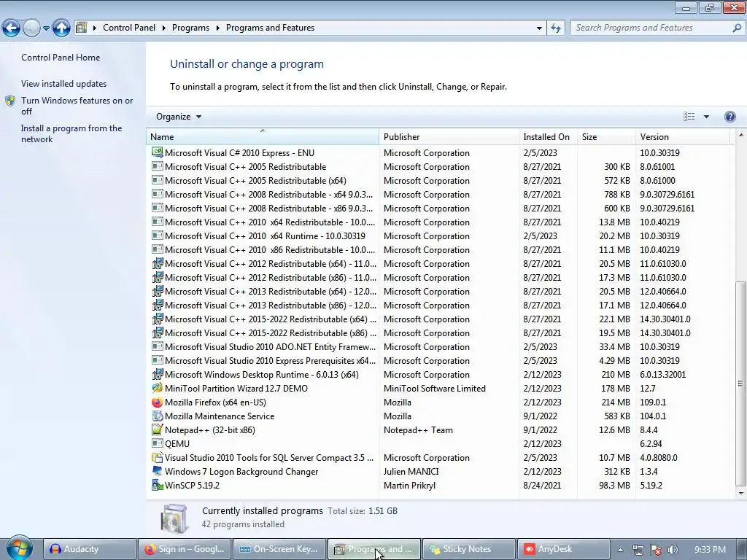Click the MiniTool Partition Wizard icon
This screenshot has height=560, width=747.
click(x=158, y=389)
